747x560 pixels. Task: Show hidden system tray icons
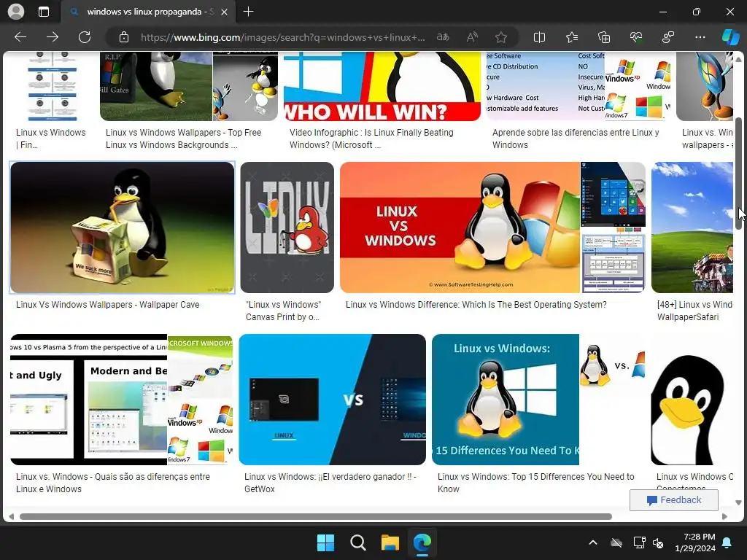pyautogui.click(x=593, y=542)
